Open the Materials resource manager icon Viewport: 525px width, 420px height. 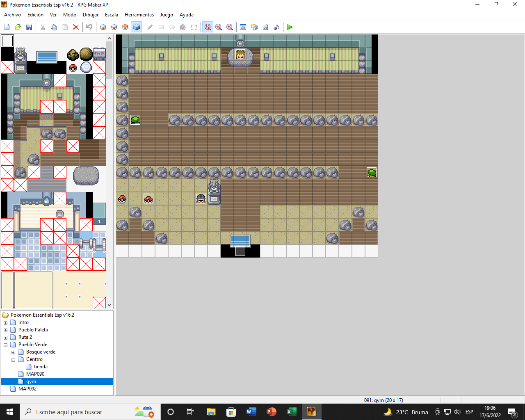(x=254, y=27)
